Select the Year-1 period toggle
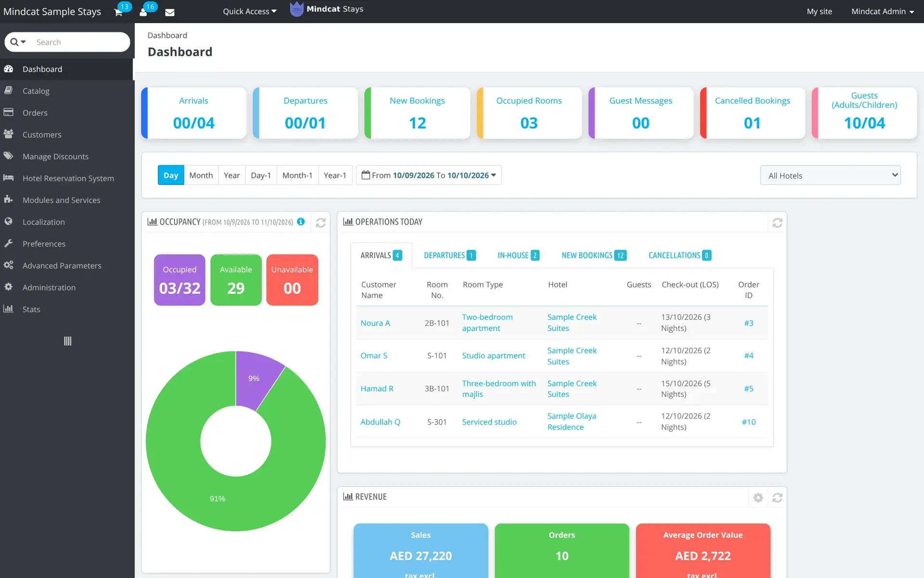The height and width of the screenshot is (578, 924). tap(335, 175)
